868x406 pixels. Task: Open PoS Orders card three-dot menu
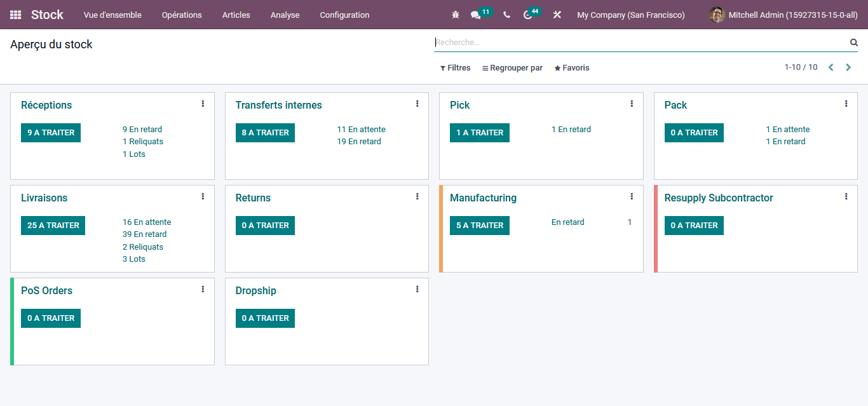click(x=203, y=289)
